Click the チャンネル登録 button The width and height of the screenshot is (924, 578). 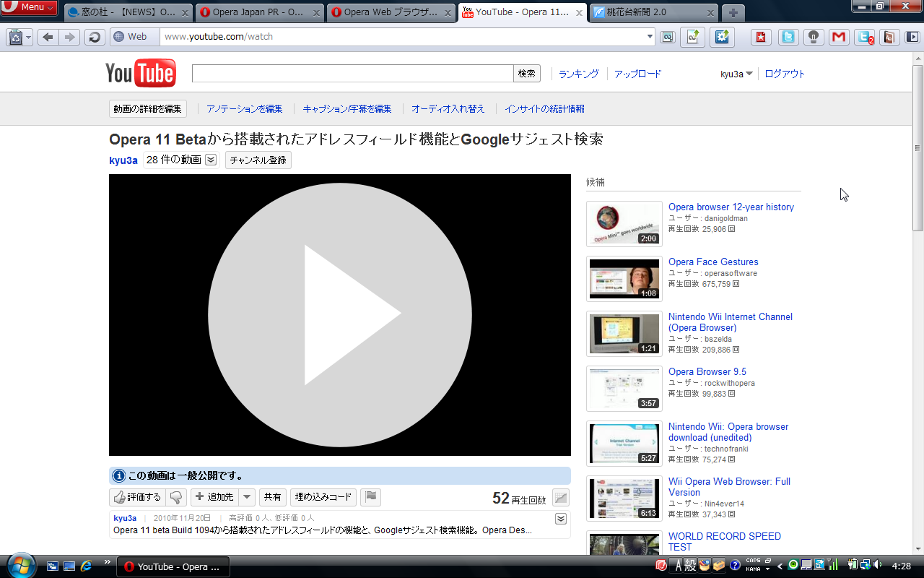click(258, 160)
